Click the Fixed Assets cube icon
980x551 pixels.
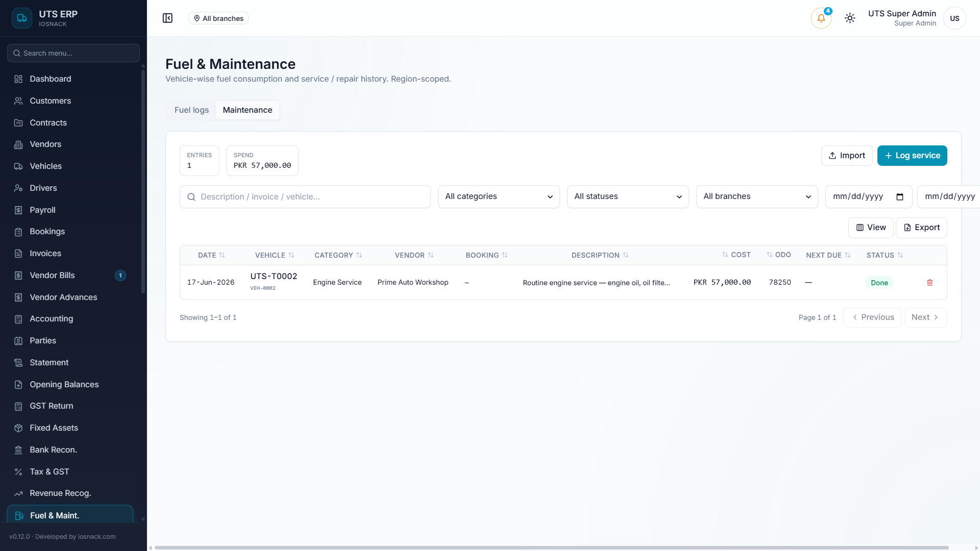(18, 428)
